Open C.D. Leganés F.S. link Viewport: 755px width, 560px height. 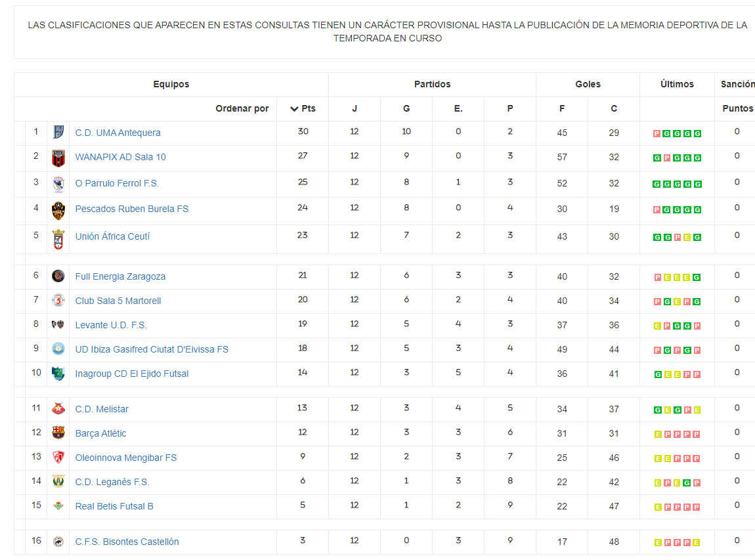pos(112,482)
